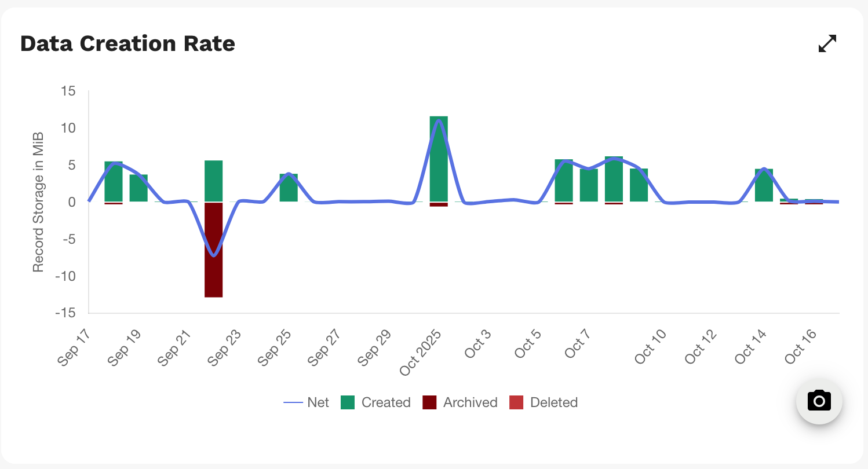This screenshot has height=469, width=868.
Task: Hide the Deleted series via legend
Action: tap(554, 402)
